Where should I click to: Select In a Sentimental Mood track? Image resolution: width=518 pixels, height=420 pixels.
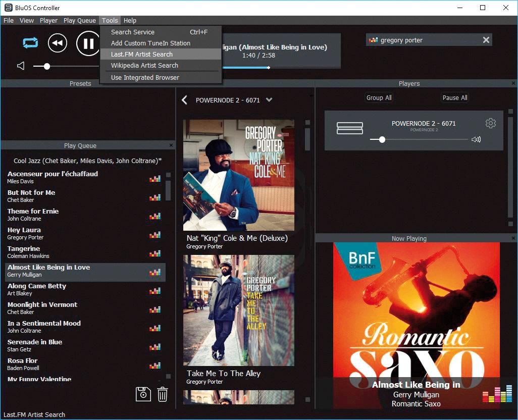[x=85, y=327]
